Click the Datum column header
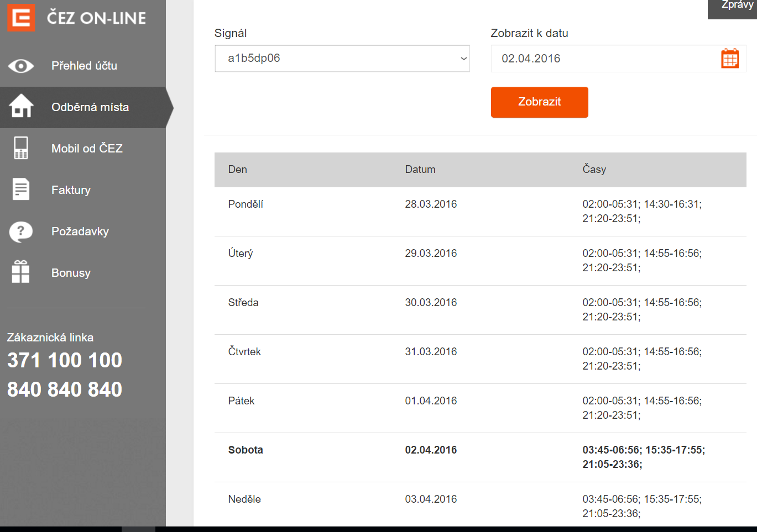The height and width of the screenshot is (532, 757). point(420,170)
